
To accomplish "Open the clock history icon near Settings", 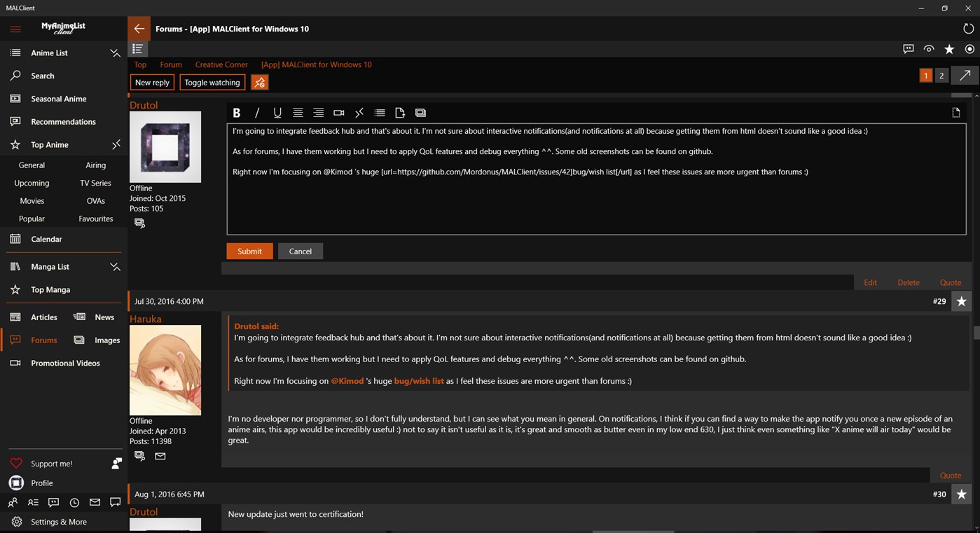I will (x=74, y=502).
